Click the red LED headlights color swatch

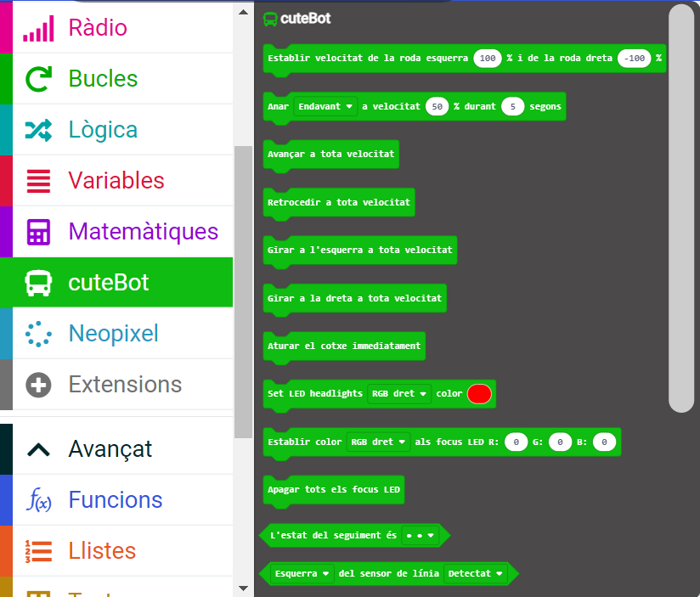coord(479,394)
